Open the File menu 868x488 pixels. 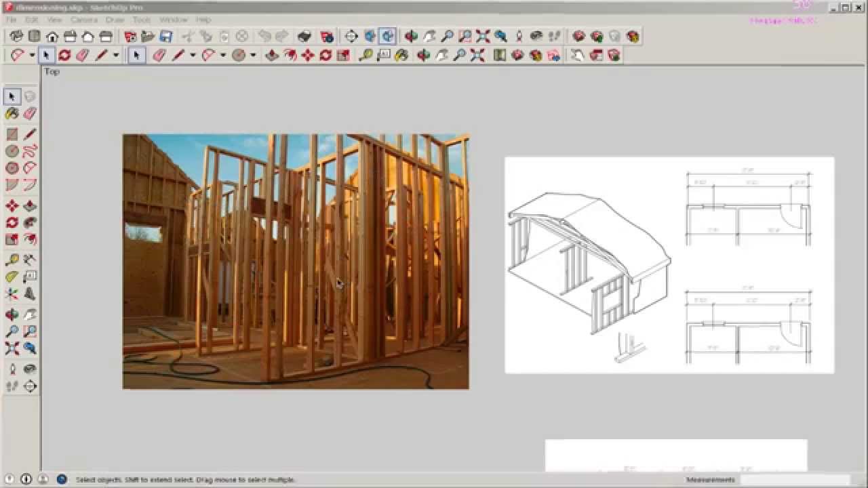[x=11, y=20]
